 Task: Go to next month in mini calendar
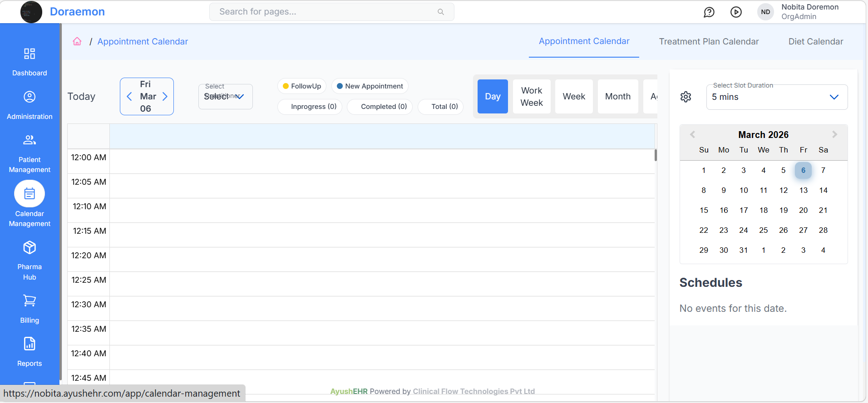[x=834, y=134]
